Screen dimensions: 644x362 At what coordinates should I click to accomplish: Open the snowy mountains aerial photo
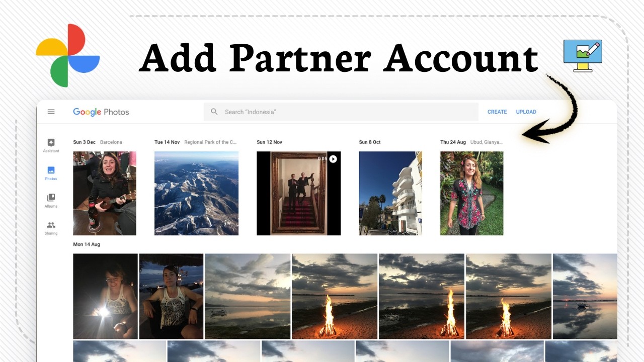click(x=196, y=193)
